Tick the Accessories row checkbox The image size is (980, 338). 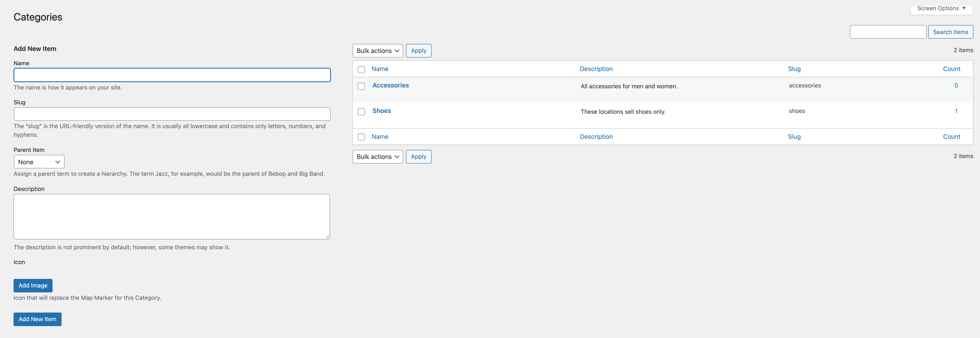[x=361, y=86]
